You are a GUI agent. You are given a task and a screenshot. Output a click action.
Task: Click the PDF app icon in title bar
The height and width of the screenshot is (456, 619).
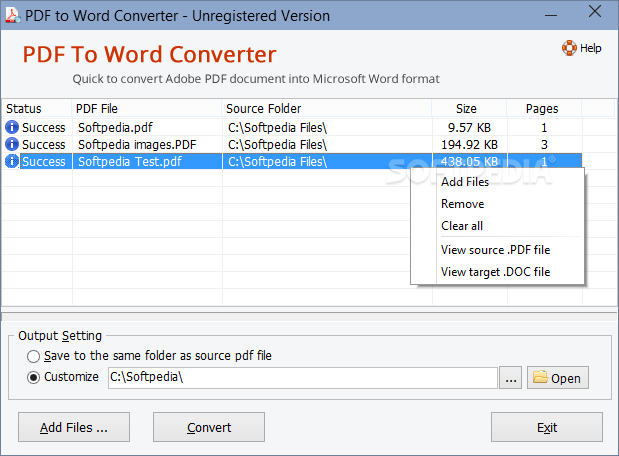[x=13, y=15]
